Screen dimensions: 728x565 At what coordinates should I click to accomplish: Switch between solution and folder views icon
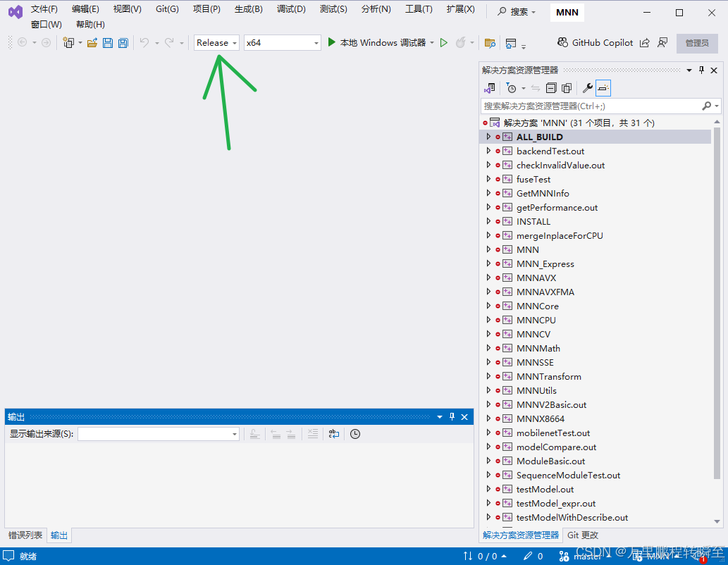[490, 88]
